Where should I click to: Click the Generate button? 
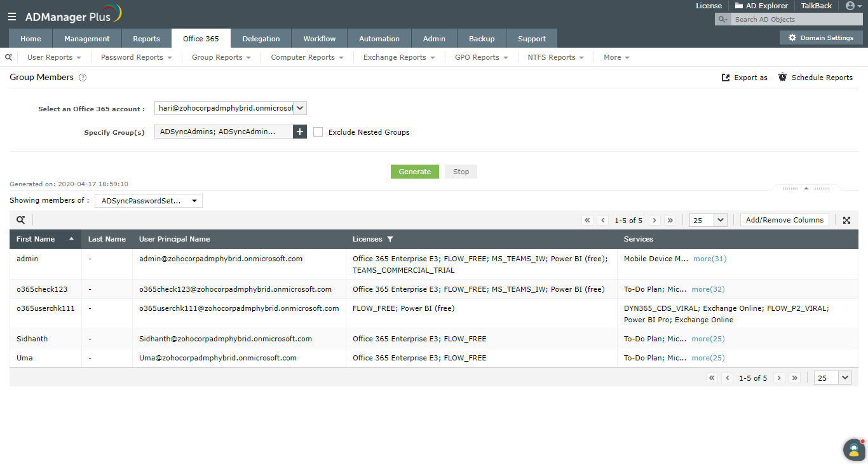tap(415, 172)
